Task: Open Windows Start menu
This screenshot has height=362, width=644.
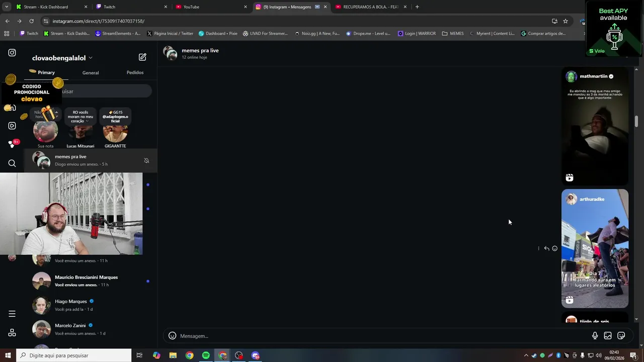Action: point(8,355)
